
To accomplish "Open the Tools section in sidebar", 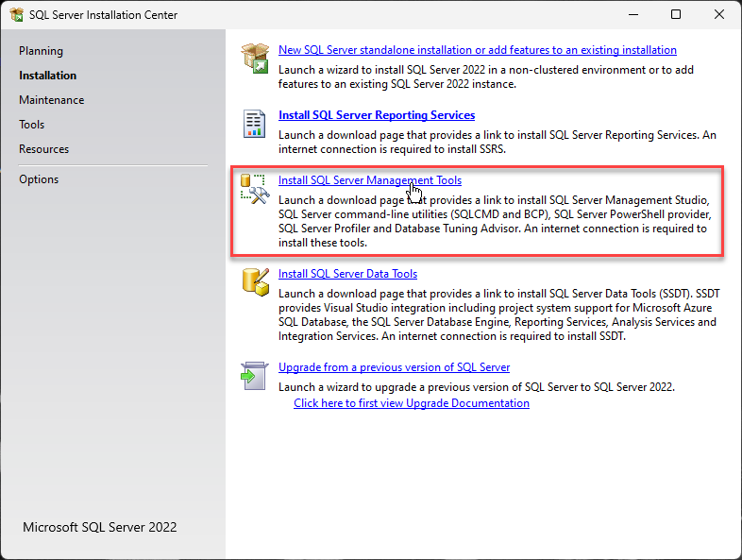I will click(31, 125).
